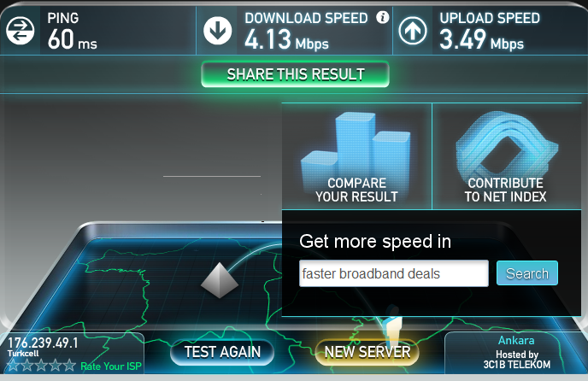Click the Ankara server location link

[x=516, y=341]
